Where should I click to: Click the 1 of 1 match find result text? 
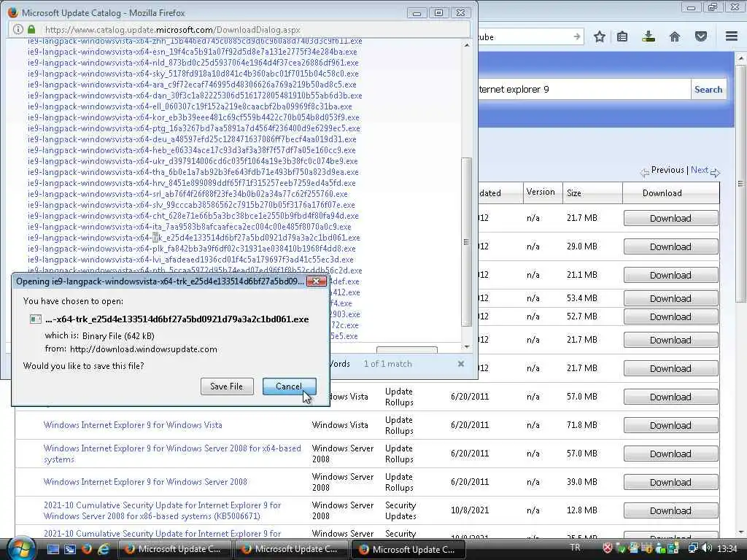[388, 364]
